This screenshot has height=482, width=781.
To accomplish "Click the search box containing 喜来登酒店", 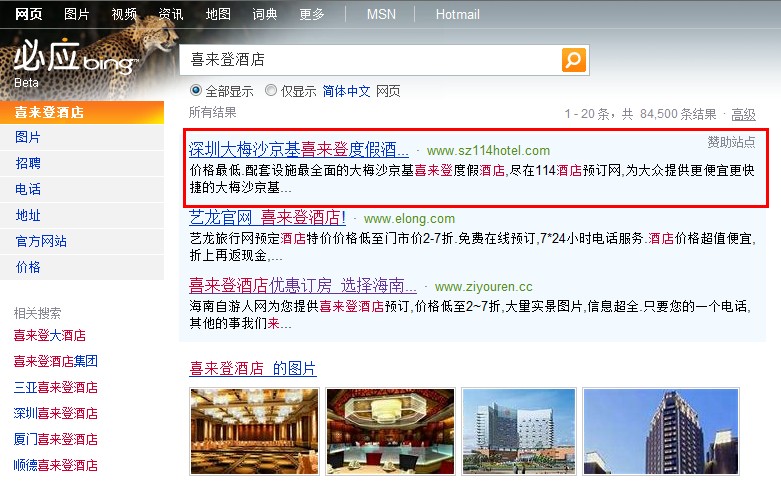I will tap(370, 60).
